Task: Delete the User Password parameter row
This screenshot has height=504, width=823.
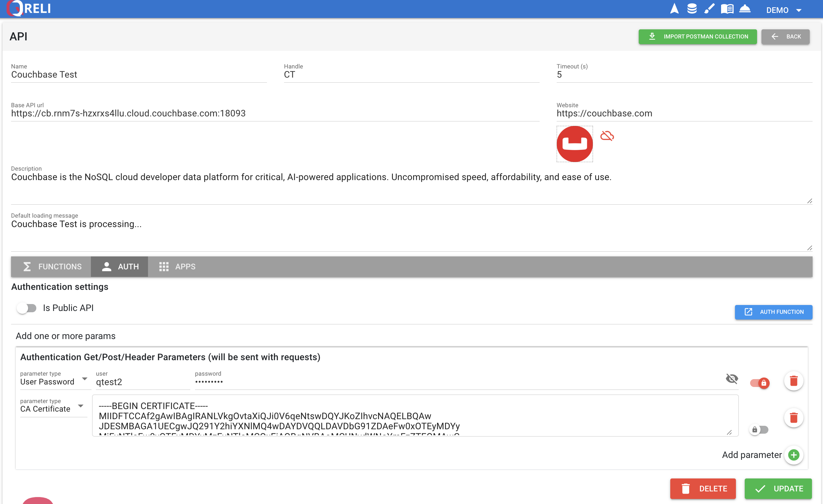Action: point(794,381)
